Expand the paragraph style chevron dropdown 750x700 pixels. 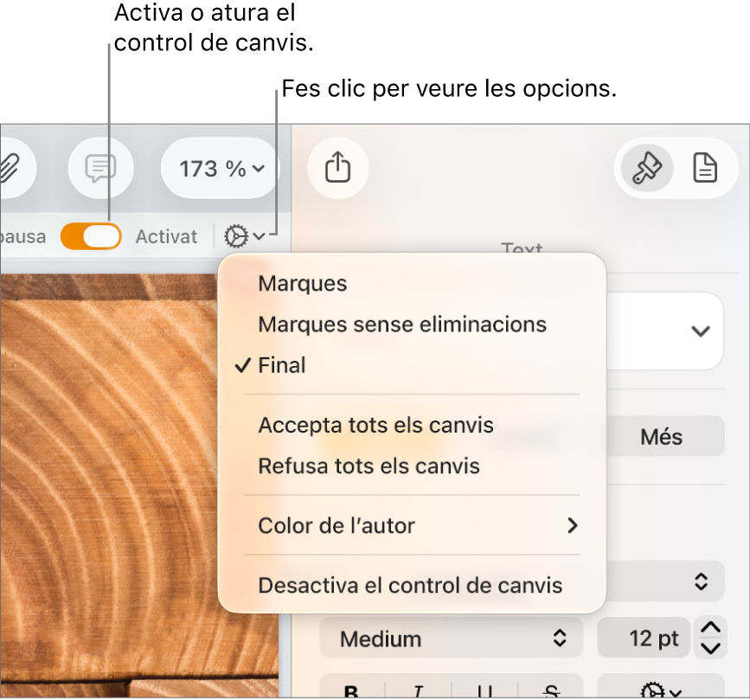pyautogui.click(x=700, y=331)
